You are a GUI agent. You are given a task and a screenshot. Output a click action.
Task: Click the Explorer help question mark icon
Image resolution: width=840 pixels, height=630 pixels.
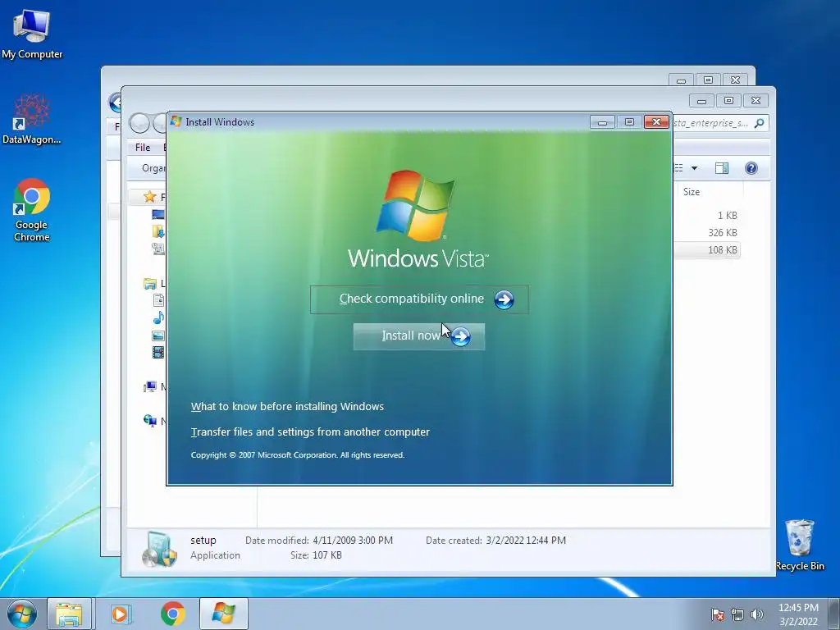[x=751, y=168]
